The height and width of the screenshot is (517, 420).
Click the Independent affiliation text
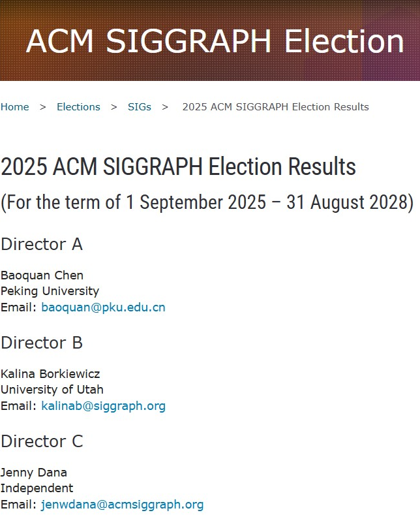(37, 488)
